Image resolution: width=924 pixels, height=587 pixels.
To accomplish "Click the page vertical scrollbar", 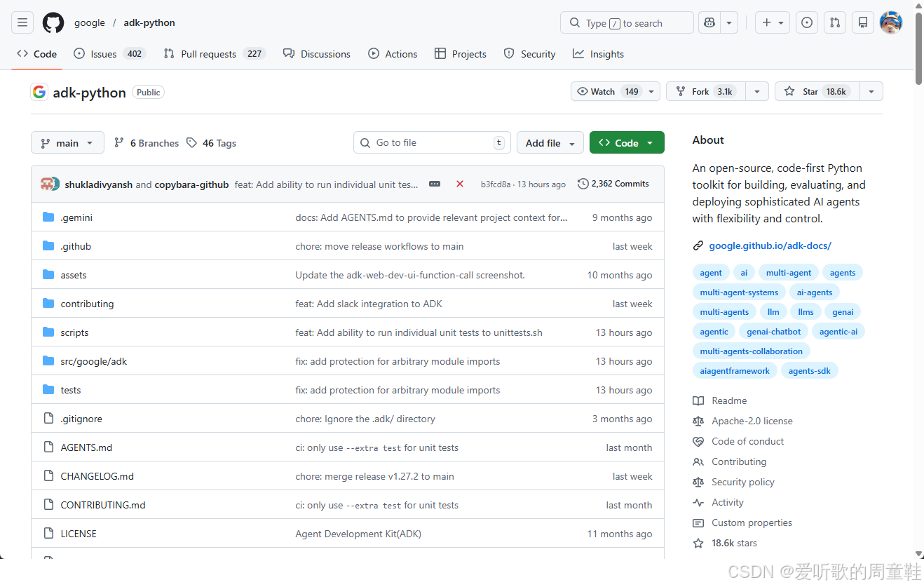I will tap(919, 48).
